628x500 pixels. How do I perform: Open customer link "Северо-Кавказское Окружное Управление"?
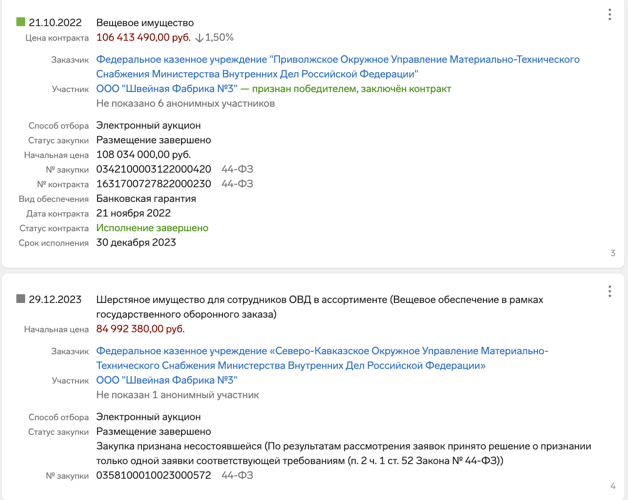tap(322, 358)
